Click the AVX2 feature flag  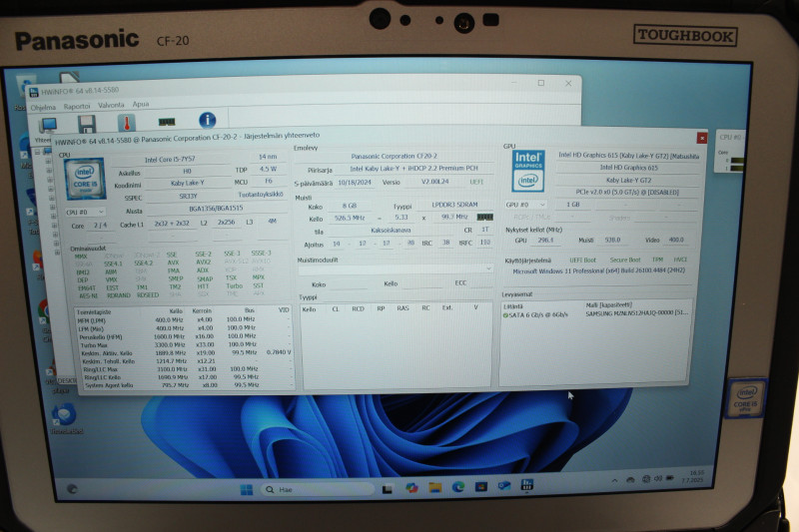[x=204, y=263]
